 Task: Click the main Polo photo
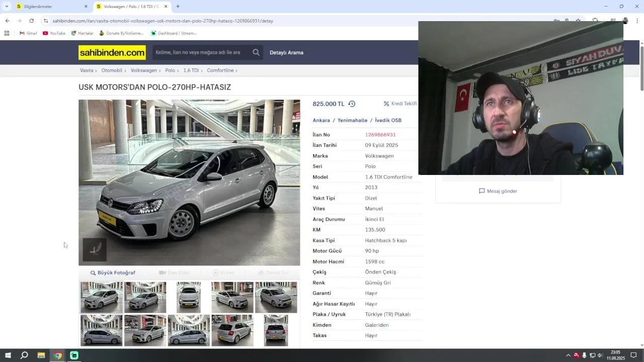point(189,183)
